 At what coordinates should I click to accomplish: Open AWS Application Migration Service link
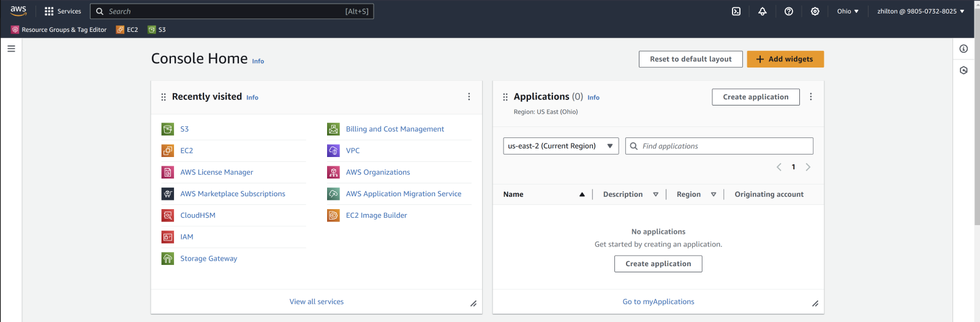click(404, 194)
